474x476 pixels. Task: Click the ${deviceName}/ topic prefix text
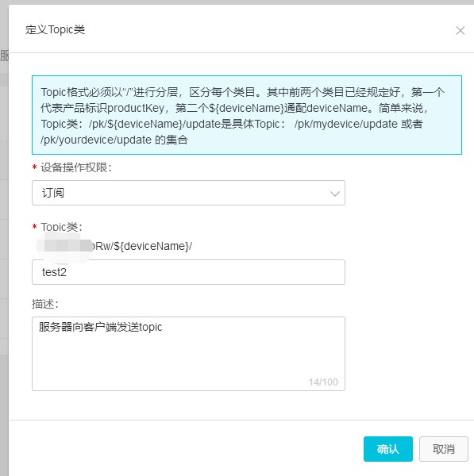[152, 246]
